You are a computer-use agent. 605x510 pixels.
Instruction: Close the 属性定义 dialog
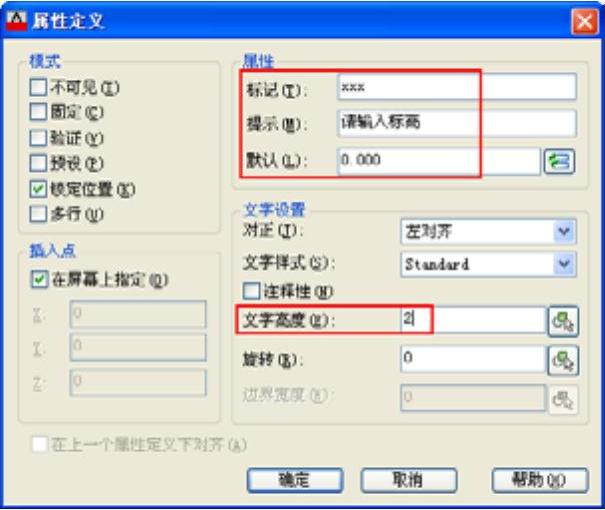tap(585, 21)
